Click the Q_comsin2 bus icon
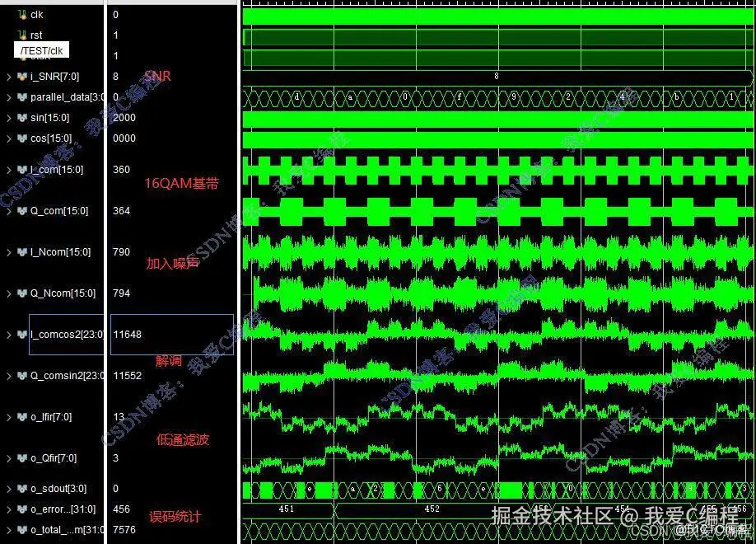 coord(22,376)
